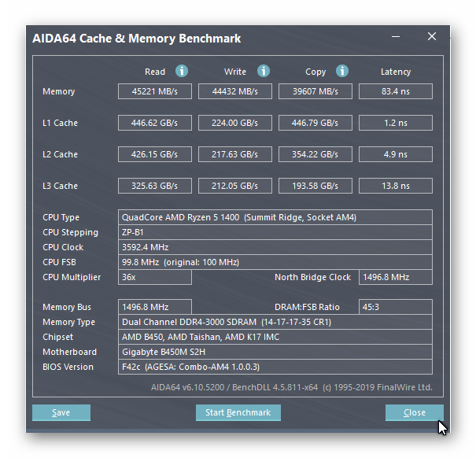Select L1 Cache write value 224.00 GB/s

(x=235, y=123)
